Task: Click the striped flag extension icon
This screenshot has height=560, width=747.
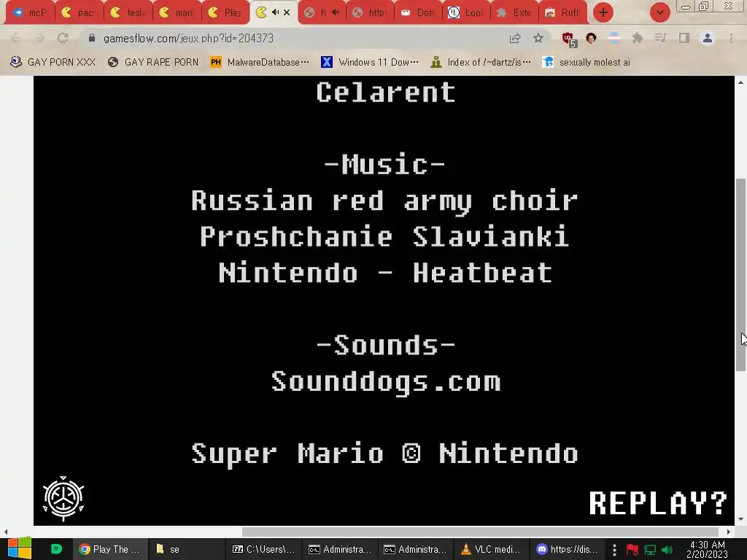Action: [614, 38]
